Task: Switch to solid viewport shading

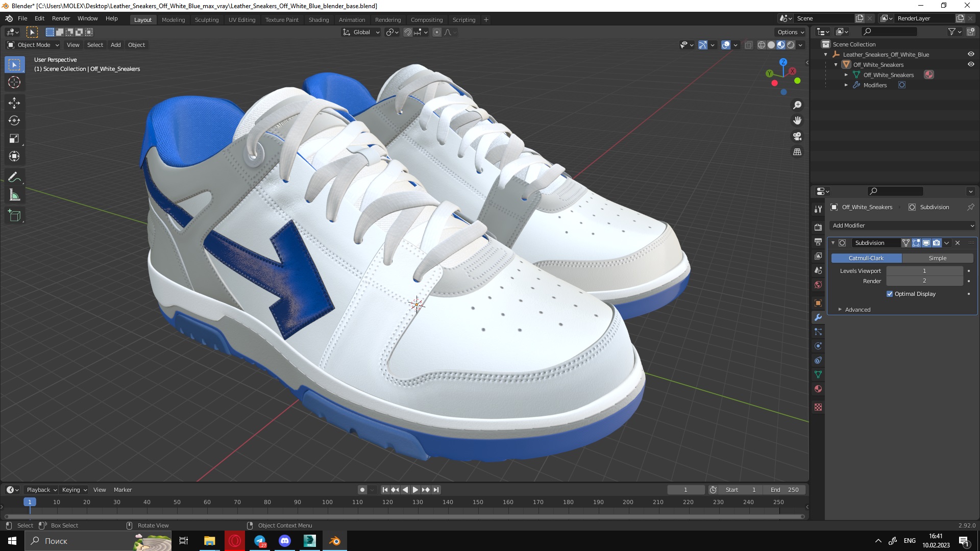Action: point(771,45)
